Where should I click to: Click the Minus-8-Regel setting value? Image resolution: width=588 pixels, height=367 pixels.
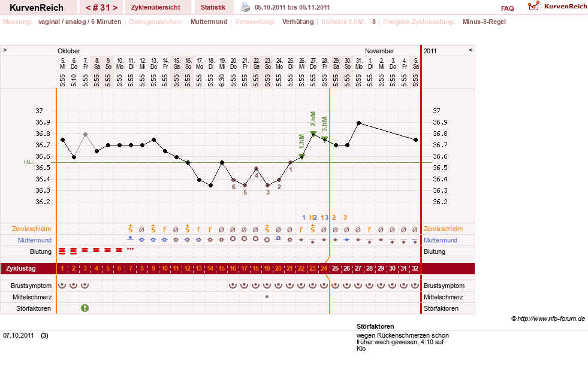point(484,22)
